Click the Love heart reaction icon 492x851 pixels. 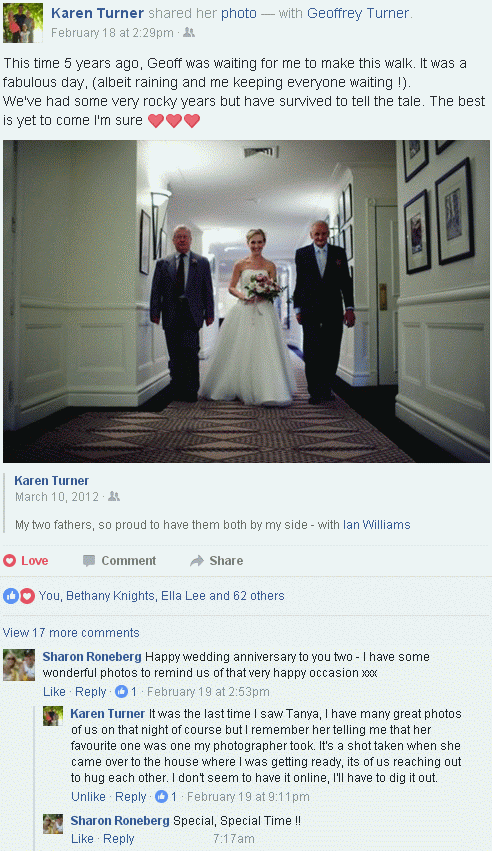coord(10,561)
